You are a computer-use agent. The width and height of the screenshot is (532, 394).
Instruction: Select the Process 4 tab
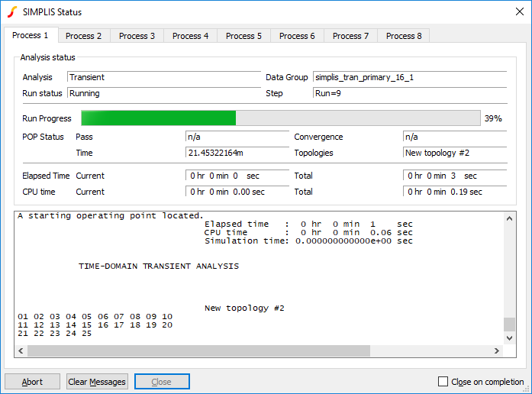point(190,36)
